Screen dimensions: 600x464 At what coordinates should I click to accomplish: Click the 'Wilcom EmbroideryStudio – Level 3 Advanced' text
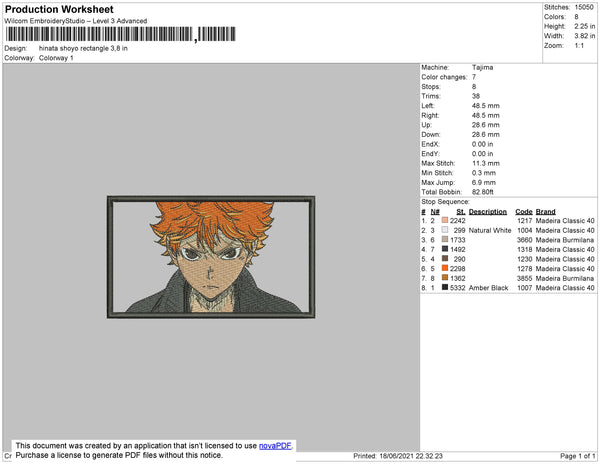tap(76, 21)
